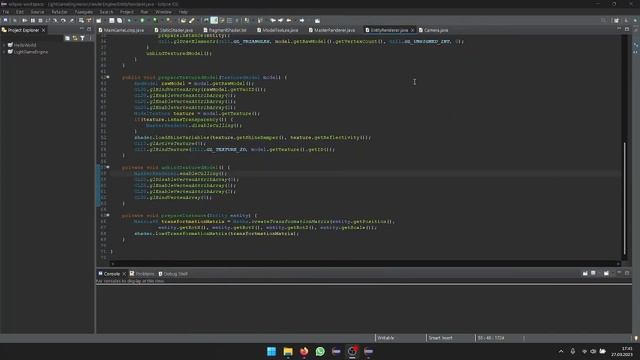
Task: Toggle Mark Occurrences in toolbar
Action: pyautogui.click(x=214, y=20)
